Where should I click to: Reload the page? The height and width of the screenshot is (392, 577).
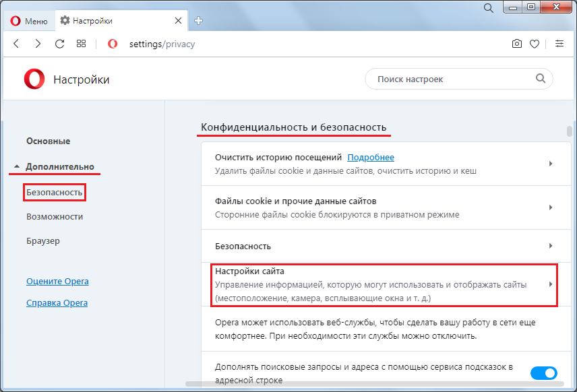click(x=59, y=44)
